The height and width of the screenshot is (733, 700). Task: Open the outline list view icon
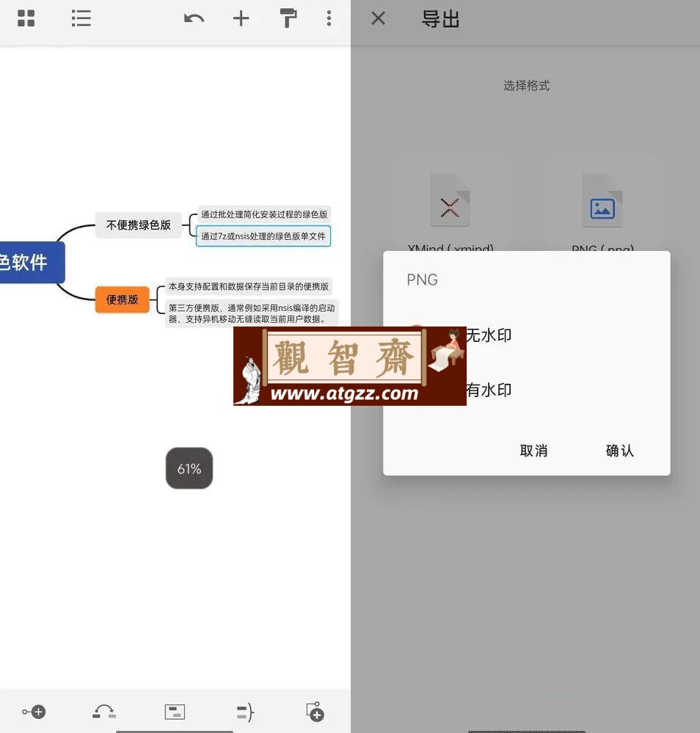[81, 18]
